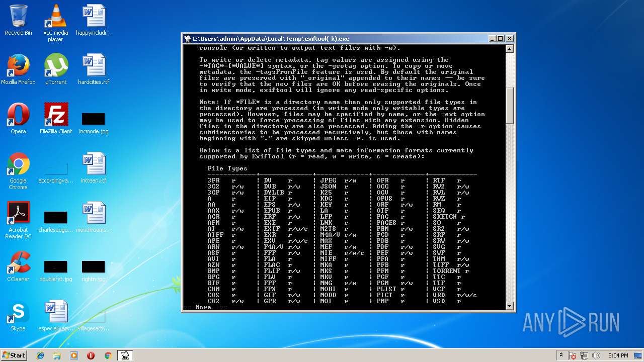Open Windows Media Player taskbar icon

tap(74, 355)
